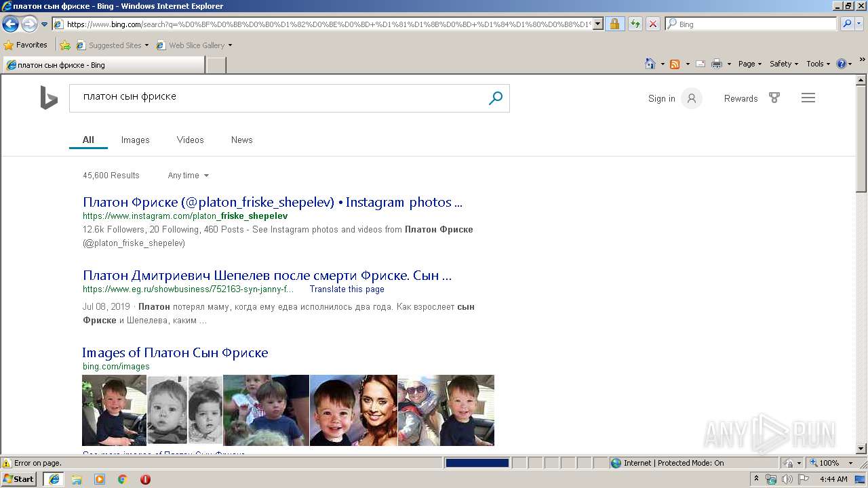The height and width of the screenshot is (488, 868).
Task: Click the volume speaker tray icon
Action: coord(787,479)
